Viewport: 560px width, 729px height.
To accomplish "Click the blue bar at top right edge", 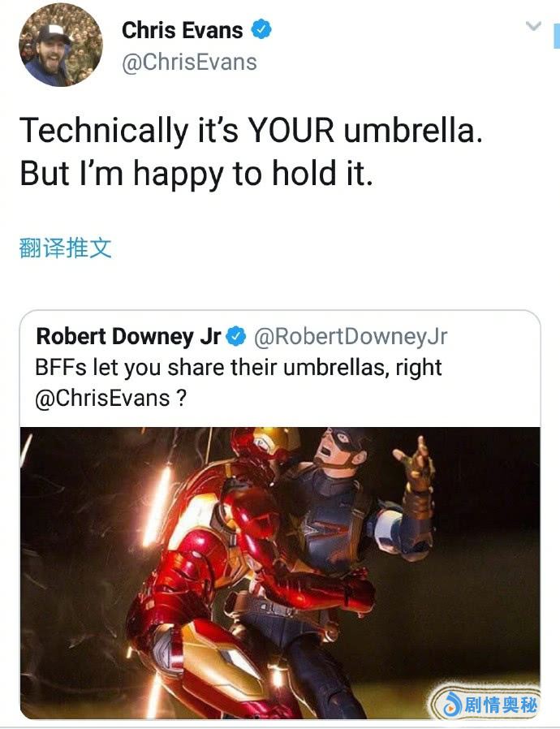I will click(557, 36).
